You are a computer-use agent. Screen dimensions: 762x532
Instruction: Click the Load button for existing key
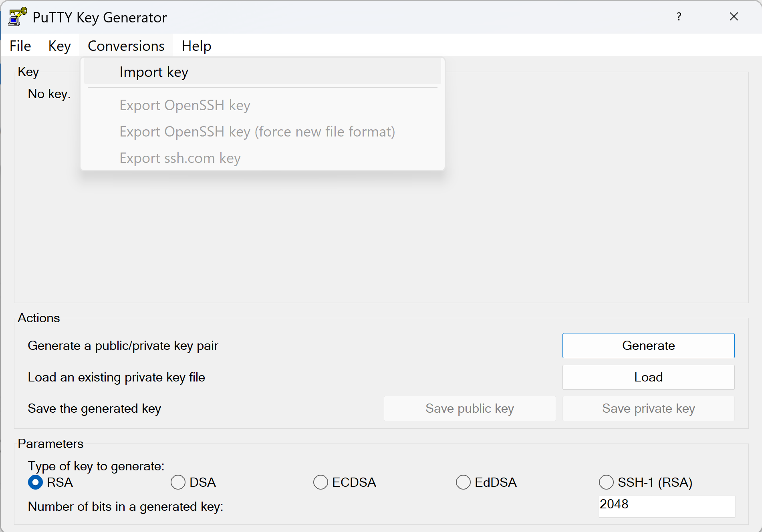pos(648,377)
